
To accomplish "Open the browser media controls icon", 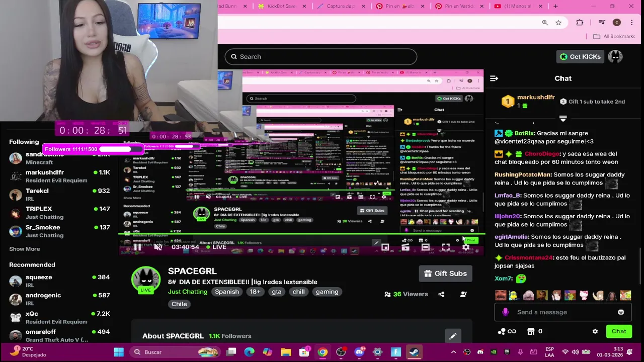I will pos(602,22).
